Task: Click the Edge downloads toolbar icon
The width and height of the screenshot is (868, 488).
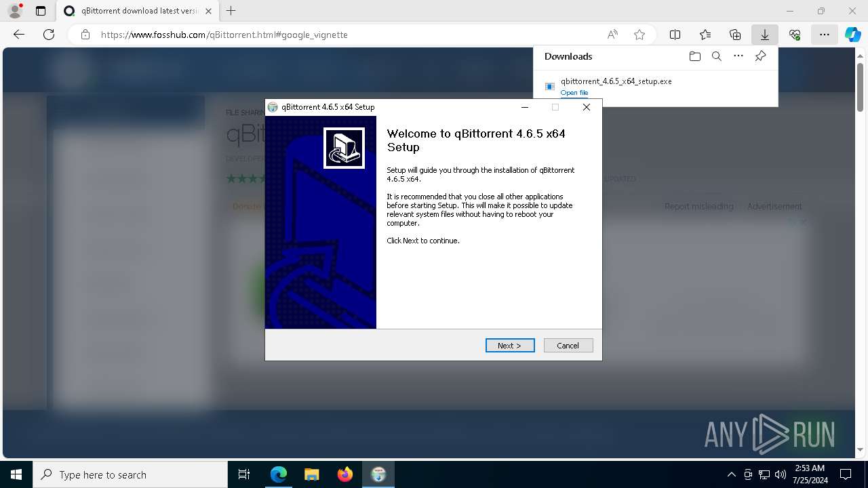Action: [765, 35]
